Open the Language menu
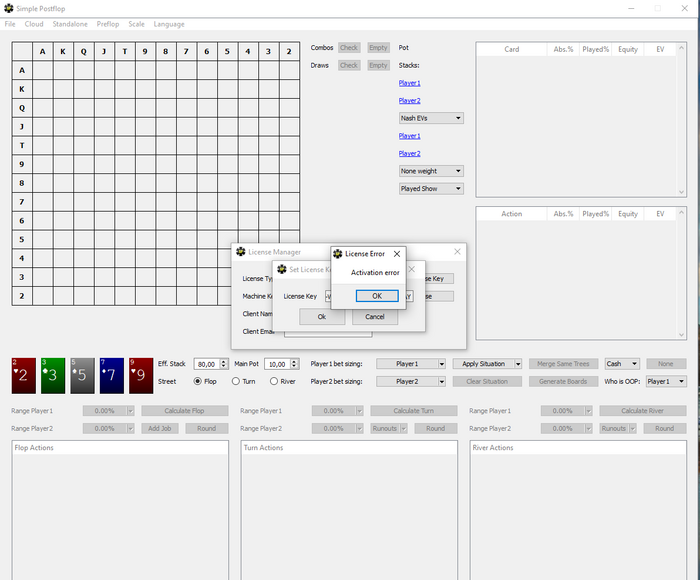This screenshot has height=580, width=700. coord(169,24)
